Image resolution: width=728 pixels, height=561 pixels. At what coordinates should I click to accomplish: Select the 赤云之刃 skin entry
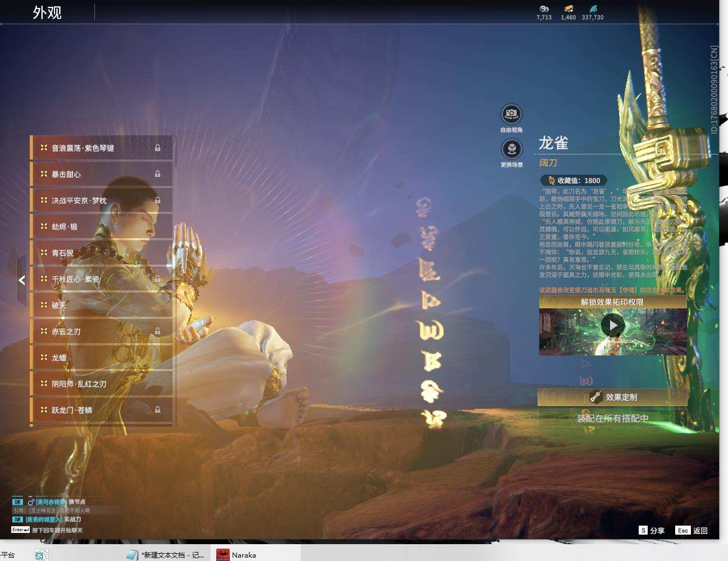102,331
